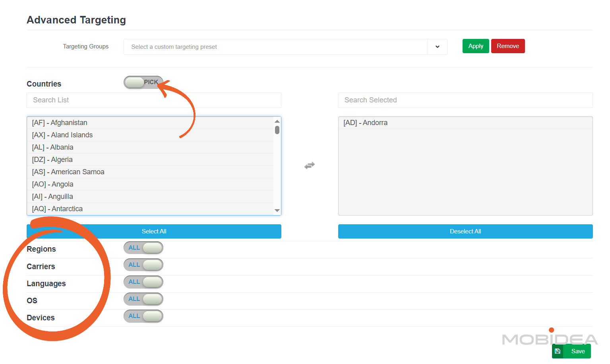Click the Search Selected input field
The image size is (610, 364).
(465, 100)
